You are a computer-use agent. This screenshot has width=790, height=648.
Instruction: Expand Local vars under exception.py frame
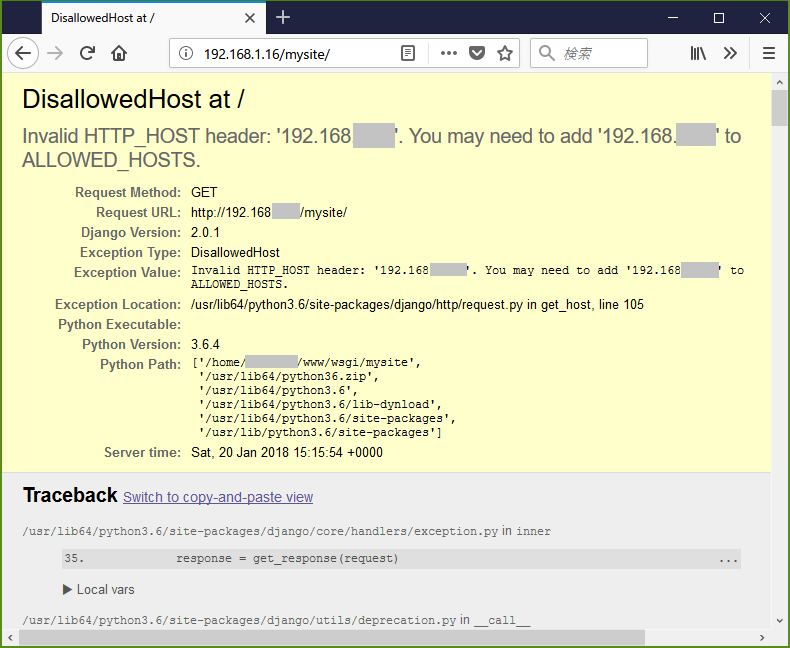(99, 590)
